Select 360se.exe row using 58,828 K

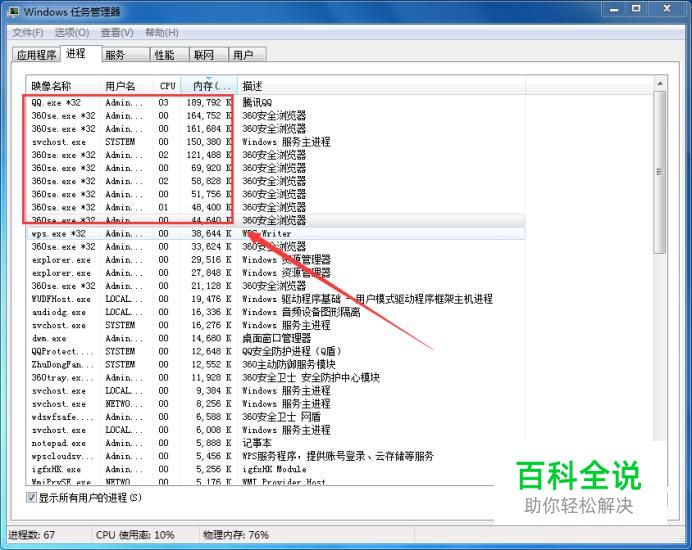pyautogui.click(x=276, y=181)
